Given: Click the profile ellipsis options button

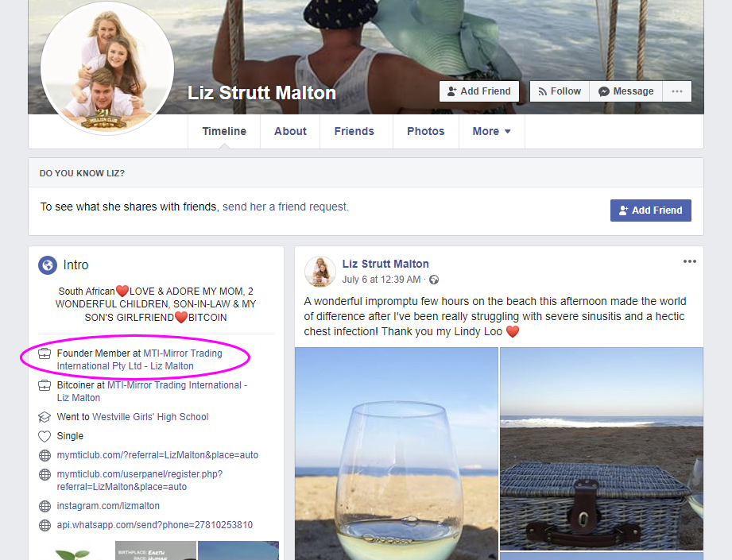Looking at the screenshot, I should tap(677, 91).
